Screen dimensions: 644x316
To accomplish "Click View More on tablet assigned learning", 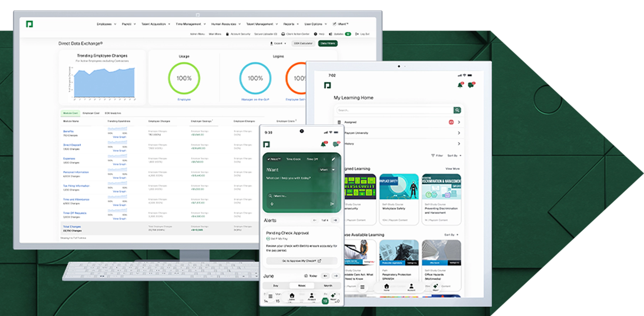I will point(453,169).
